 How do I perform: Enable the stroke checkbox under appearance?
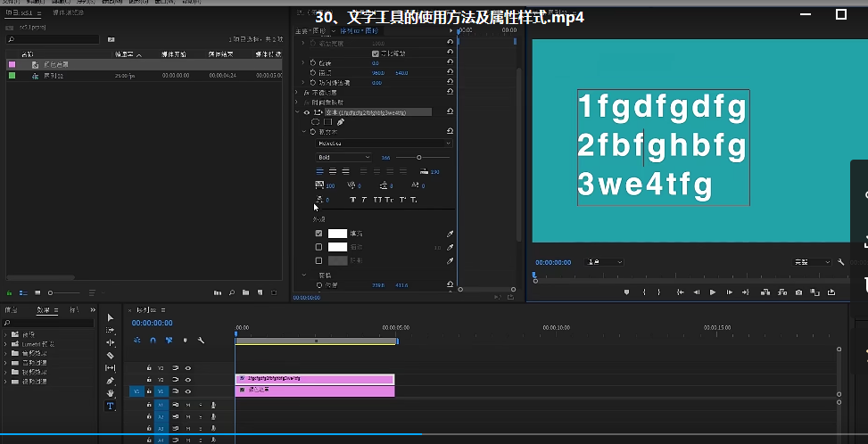pyautogui.click(x=319, y=247)
